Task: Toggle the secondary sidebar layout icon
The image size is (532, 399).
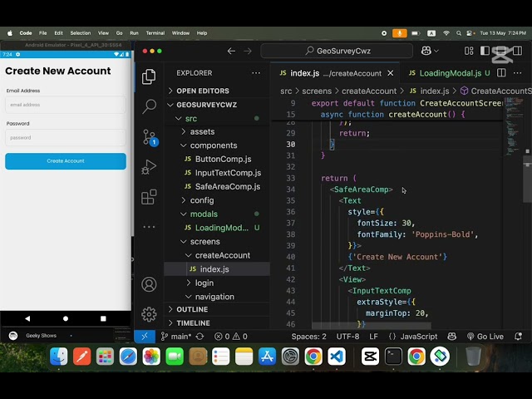Action: (x=517, y=51)
